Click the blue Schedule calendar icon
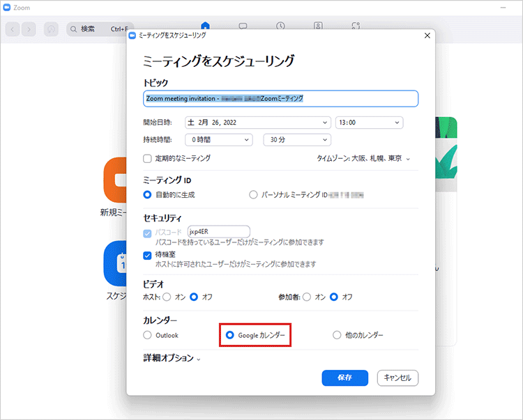This screenshot has height=420, width=523. (x=115, y=263)
